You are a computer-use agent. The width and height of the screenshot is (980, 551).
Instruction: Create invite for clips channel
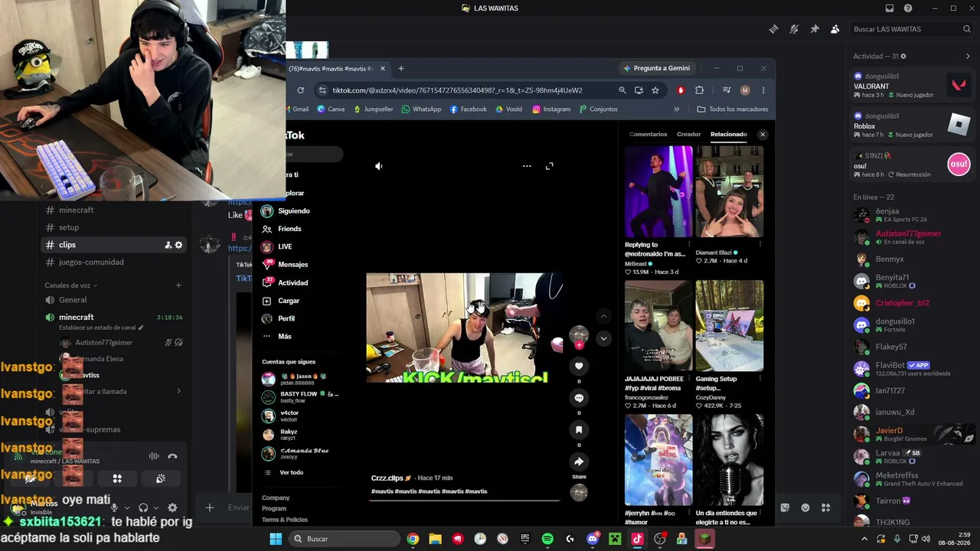[x=168, y=245]
